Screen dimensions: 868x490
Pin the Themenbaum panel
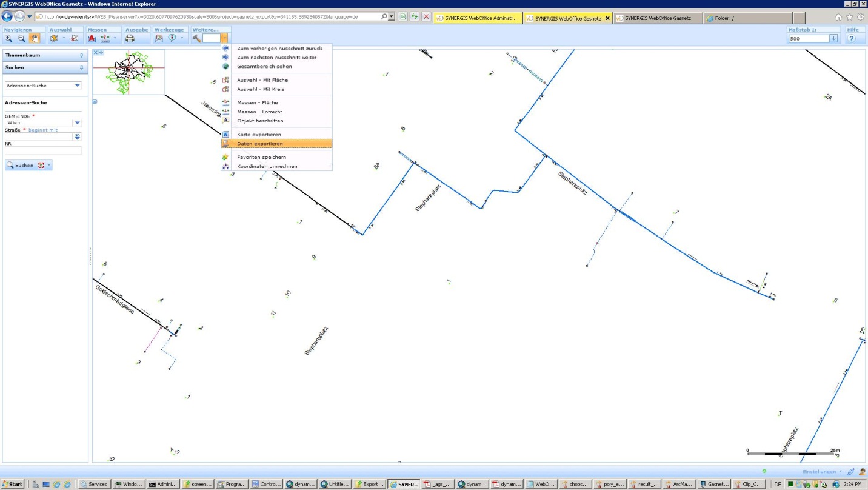82,55
